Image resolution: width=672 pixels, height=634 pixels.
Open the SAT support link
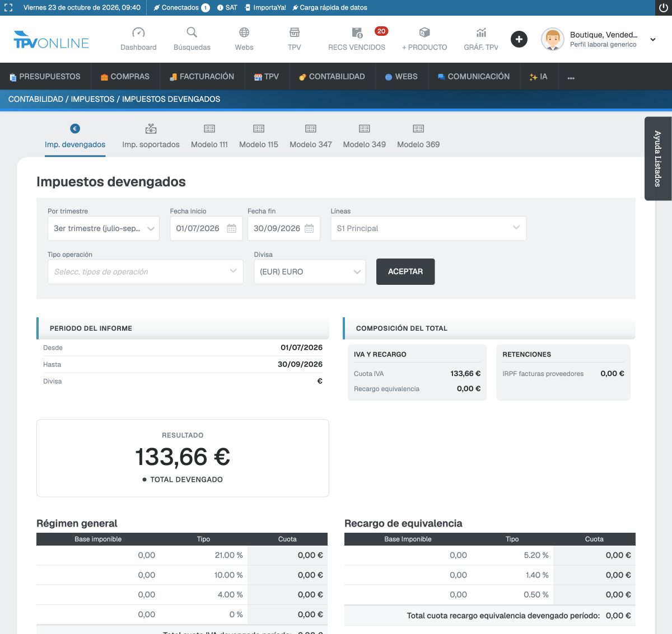227,8
